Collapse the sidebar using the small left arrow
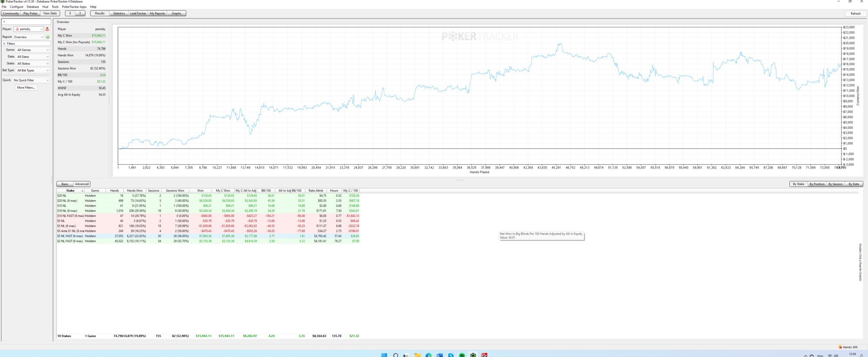Image resolution: width=868 pixels, height=357 pixels. pos(4,21)
